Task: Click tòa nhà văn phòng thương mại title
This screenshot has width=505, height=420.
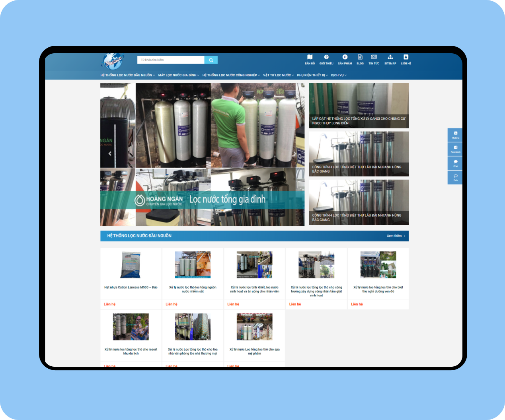Action: (x=193, y=351)
